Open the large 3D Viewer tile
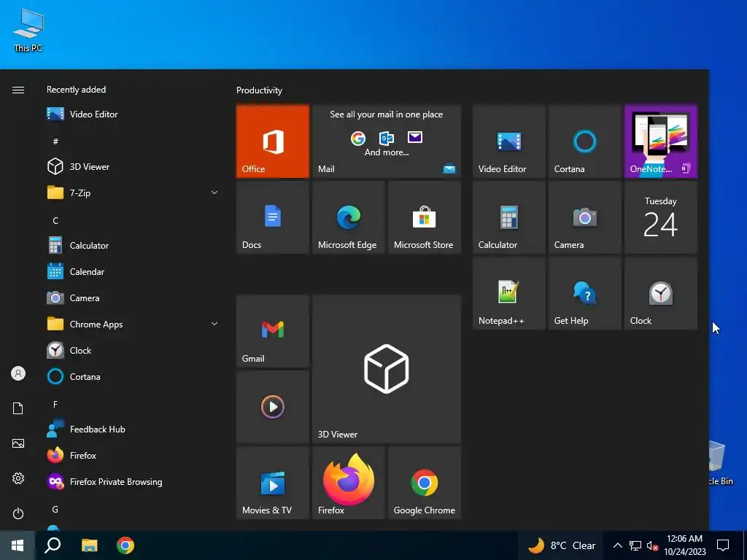Image resolution: width=747 pixels, height=560 pixels. (387, 369)
